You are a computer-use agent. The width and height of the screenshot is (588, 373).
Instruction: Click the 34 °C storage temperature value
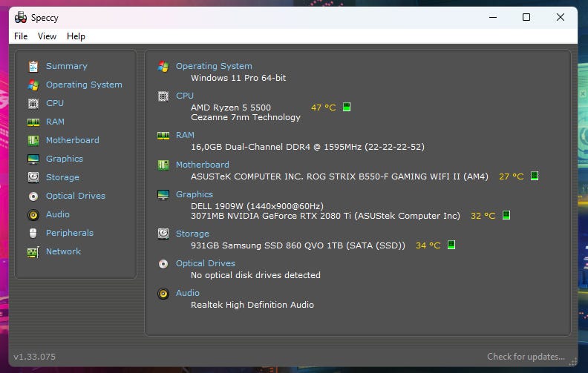click(428, 245)
